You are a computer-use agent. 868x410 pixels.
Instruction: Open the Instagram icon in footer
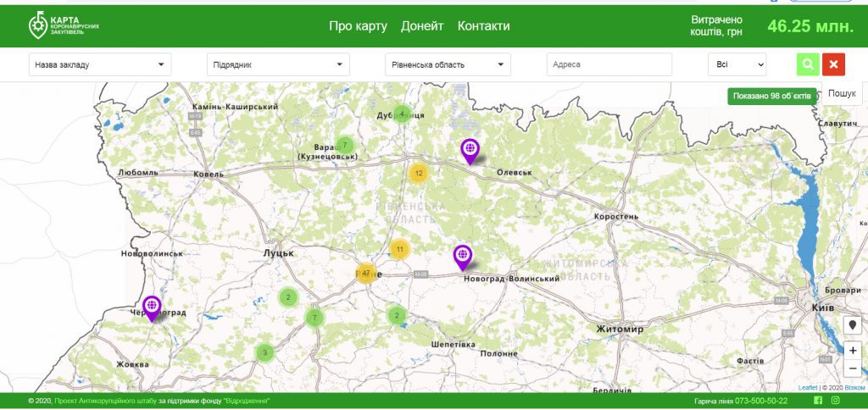tap(835, 401)
